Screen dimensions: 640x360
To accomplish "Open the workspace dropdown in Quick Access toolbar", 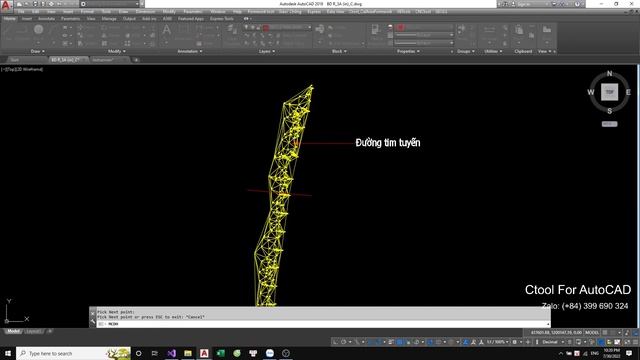I will pyautogui.click(x=109, y=4).
